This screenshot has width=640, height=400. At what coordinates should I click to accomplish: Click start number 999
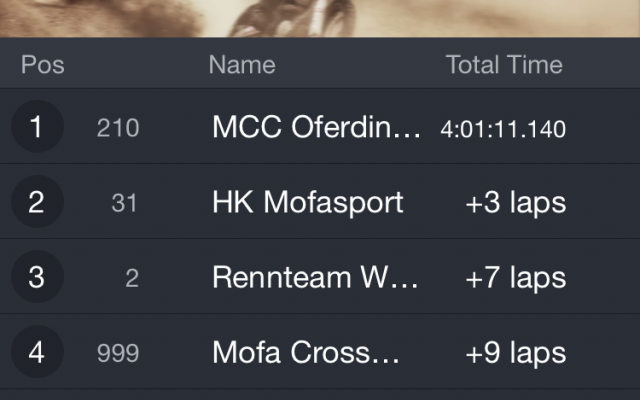(118, 353)
